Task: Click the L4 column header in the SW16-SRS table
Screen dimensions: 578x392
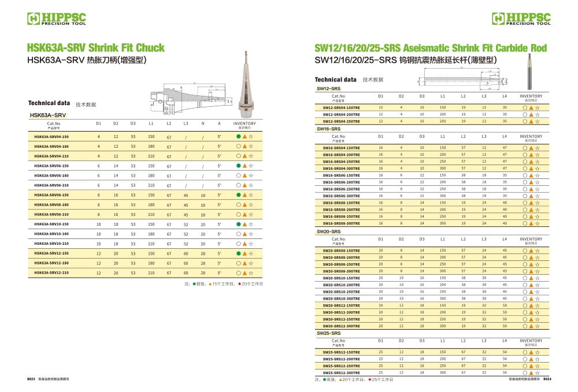Action: click(505, 137)
